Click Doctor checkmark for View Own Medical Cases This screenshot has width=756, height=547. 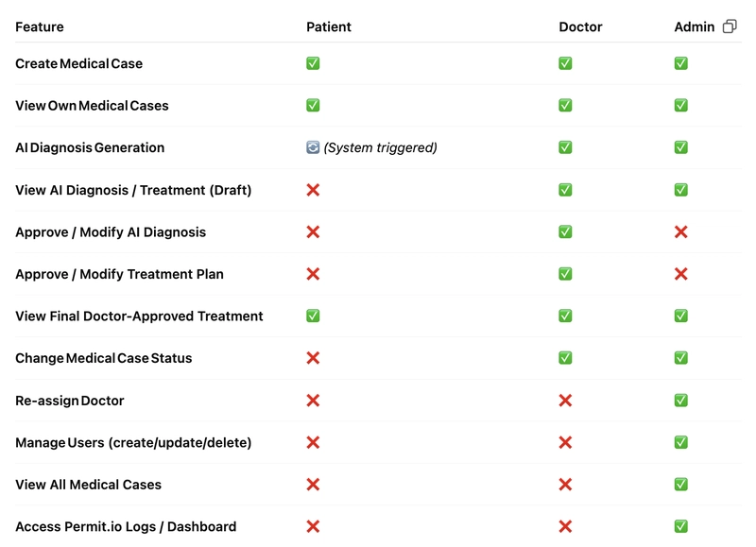(x=565, y=106)
